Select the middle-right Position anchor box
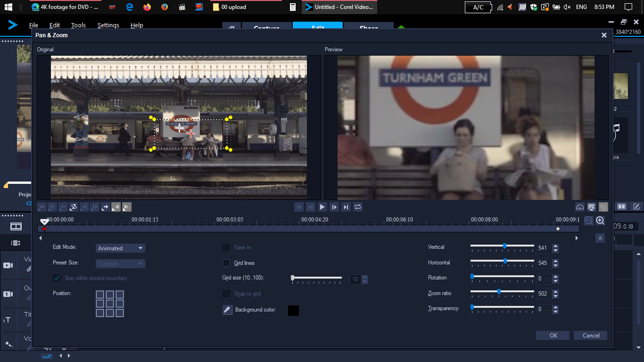644x362 pixels. coord(120,304)
